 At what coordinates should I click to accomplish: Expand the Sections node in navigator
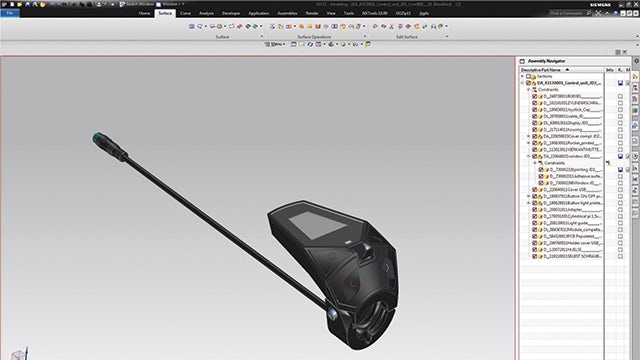coord(522,76)
